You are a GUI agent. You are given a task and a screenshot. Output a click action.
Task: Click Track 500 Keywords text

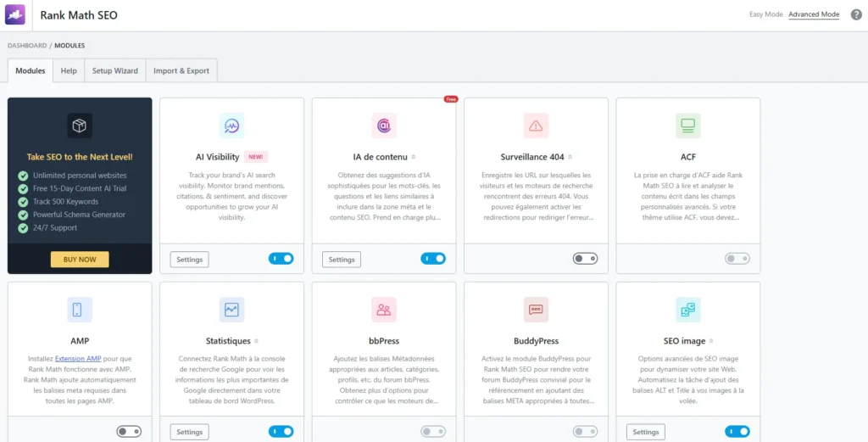click(x=65, y=202)
